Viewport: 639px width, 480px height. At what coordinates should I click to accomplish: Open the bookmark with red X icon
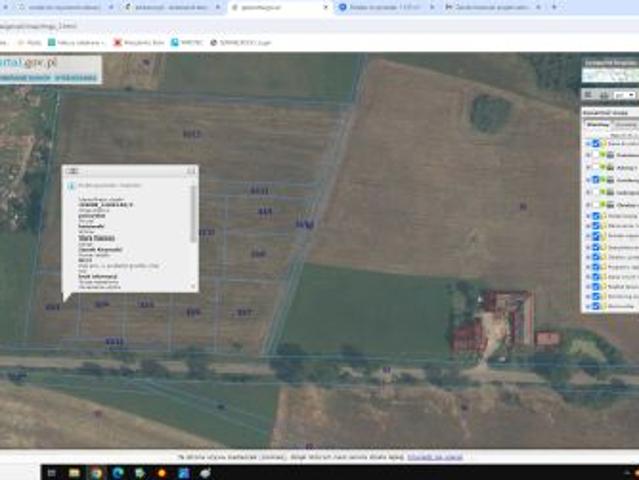[139, 42]
